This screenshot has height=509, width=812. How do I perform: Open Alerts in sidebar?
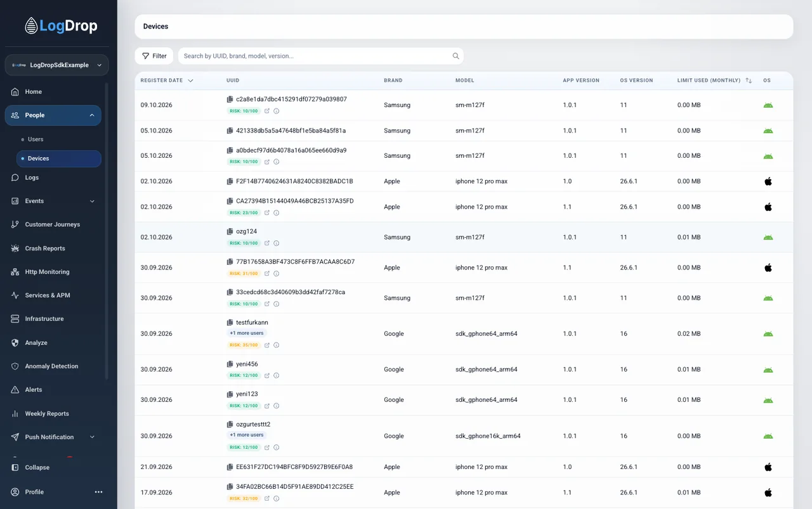tap(33, 390)
